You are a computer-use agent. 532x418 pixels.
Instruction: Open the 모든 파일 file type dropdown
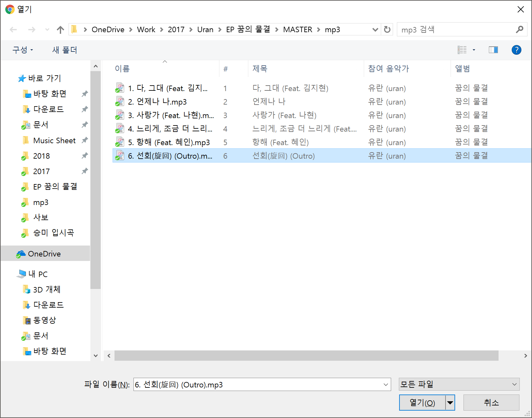[x=459, y=384]
